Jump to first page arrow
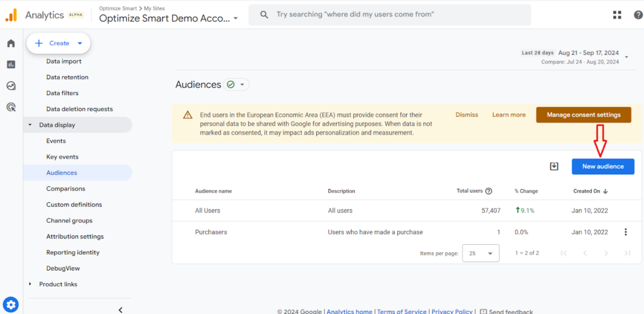 click(x=563, y=253)
